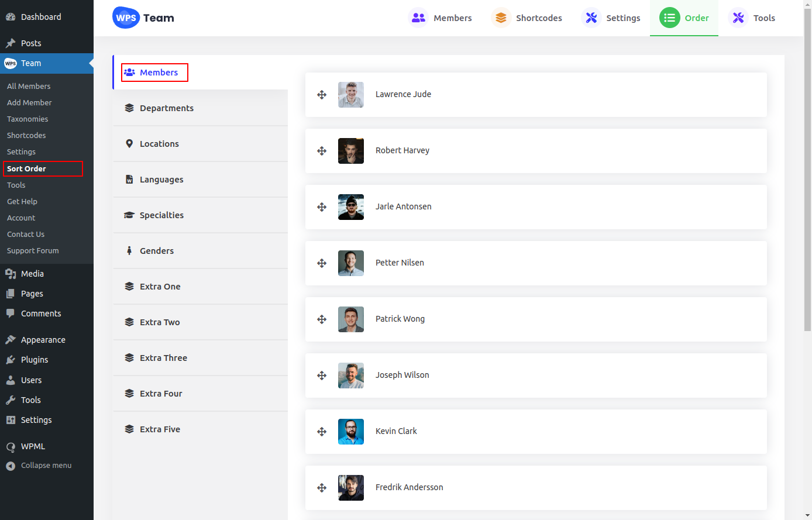The width and height of the screenshot is (812, 520).
Task: Click the Genders person icon
Action: point(129,251)
